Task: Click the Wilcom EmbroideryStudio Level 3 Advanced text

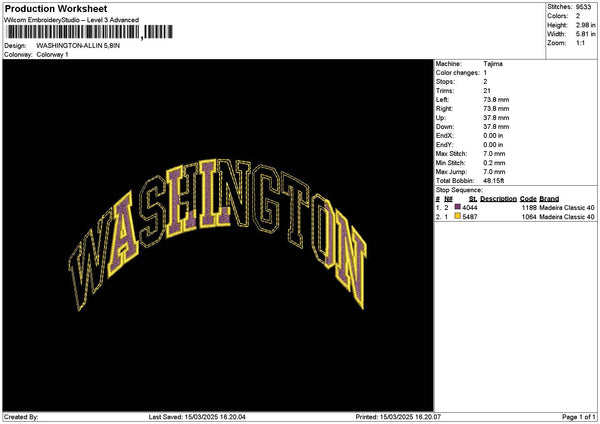Action: (71, 20)
